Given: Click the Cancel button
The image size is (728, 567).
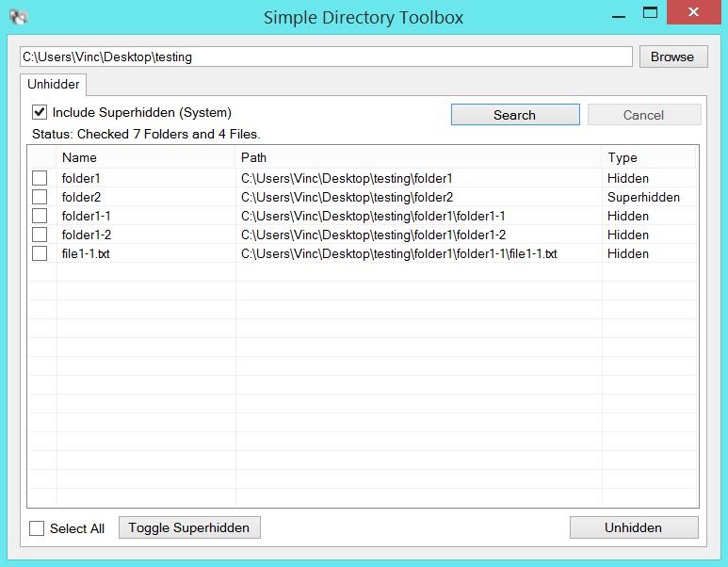Looking at the screenshot, I should [x=644, y=115].
